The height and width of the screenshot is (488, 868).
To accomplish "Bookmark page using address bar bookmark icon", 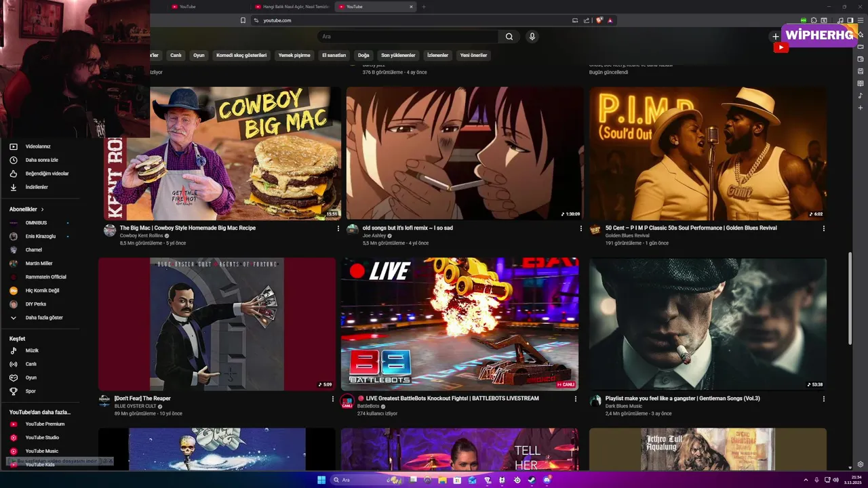I will pyautogui.click(x=243, y=20).
